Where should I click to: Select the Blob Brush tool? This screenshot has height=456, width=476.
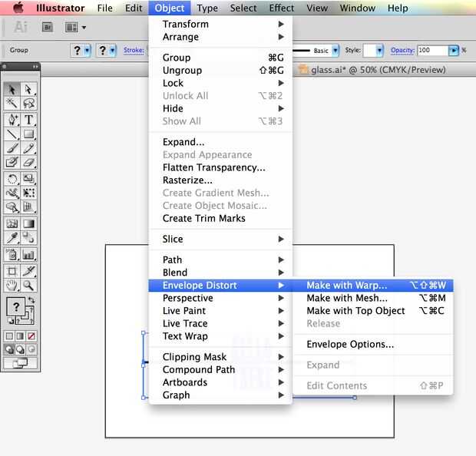(x=12, y=163)
